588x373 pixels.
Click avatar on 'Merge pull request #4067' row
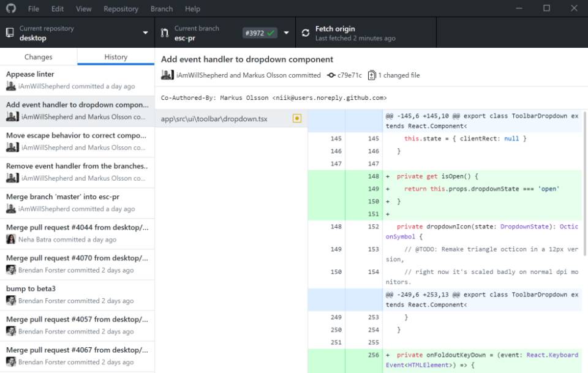tap(11, 362)
